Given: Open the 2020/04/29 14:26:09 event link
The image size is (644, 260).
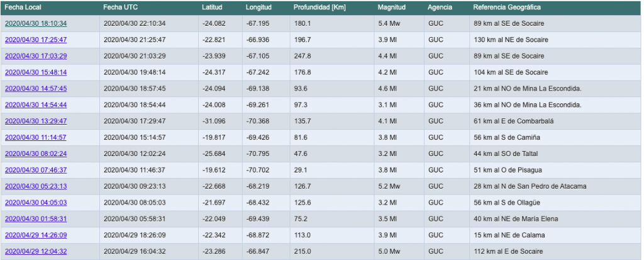Looking at the screenshot, I should point(36,235).
